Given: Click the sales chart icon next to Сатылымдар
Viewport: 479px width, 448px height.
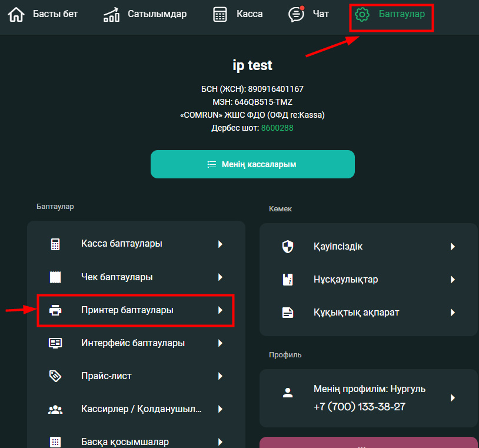Looking at the screenshot, I should pyautogui.click(x=111, y=15).
